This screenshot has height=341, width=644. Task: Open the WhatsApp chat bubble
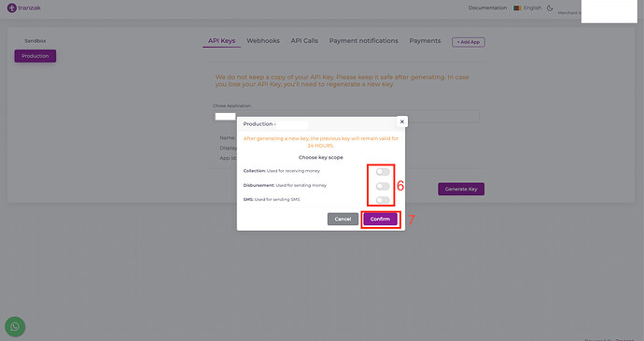[x=15, y=327]
